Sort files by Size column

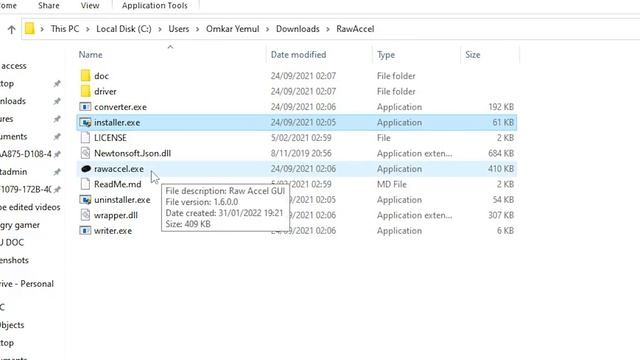tap(473, 55)
